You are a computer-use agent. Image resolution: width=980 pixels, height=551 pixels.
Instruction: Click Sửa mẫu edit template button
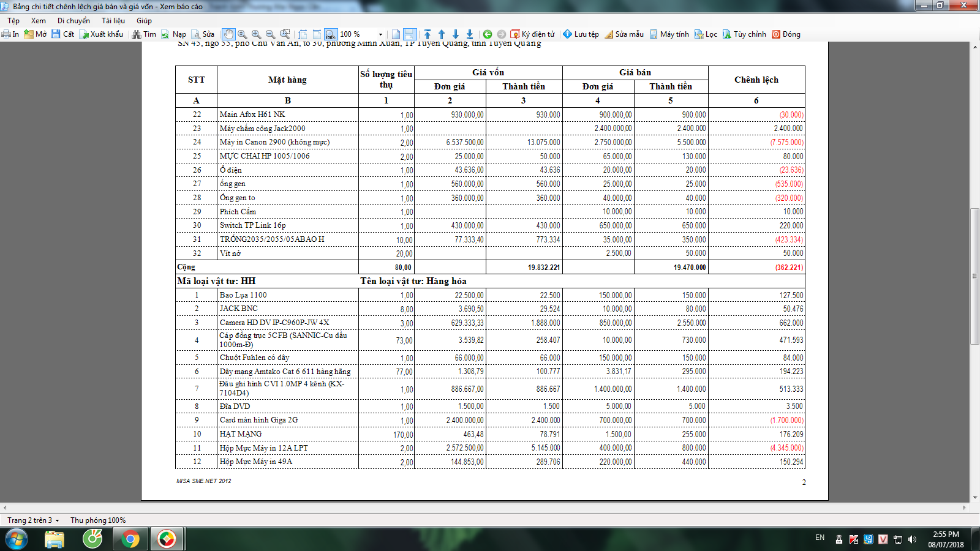624,34
